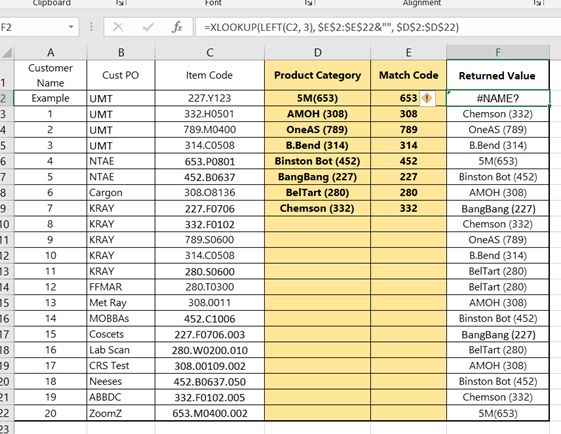Click the Select All corner triangle
The height and width of the screenshot is (434, 561).
click(x=7, y=53)
